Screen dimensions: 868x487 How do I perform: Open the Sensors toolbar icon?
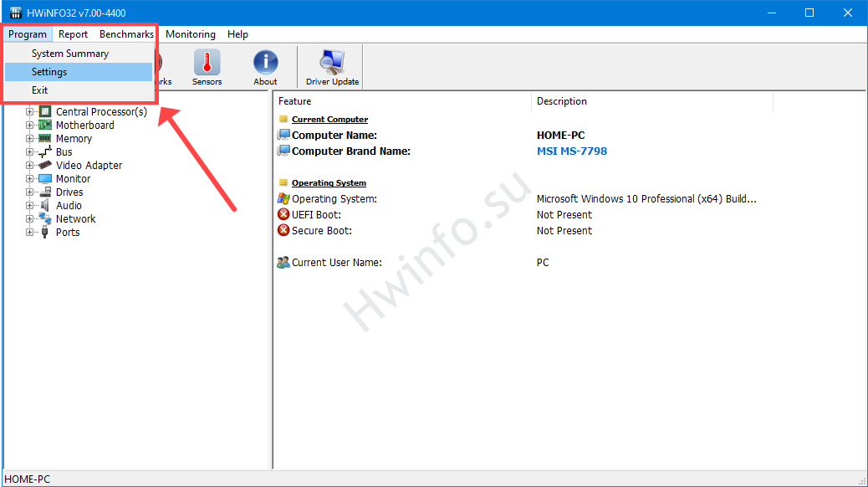(x=207, y=66)
